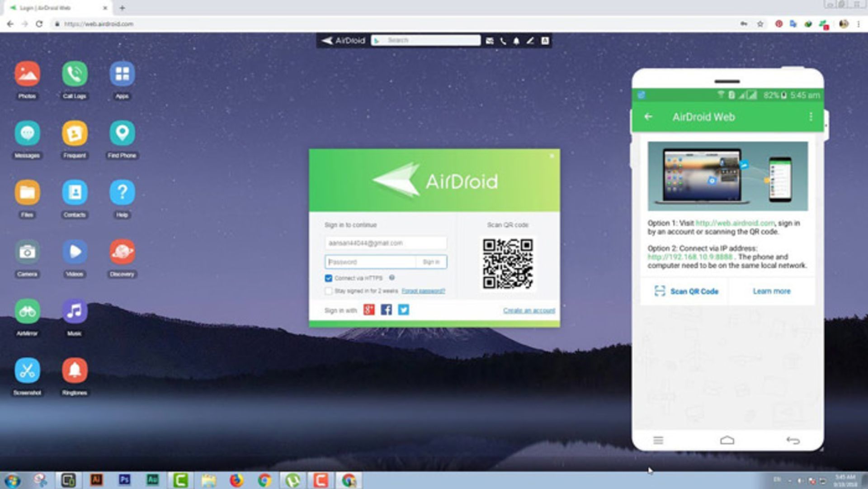Open the Camera icon
Screen dimensions: 868x489
[27, 252]
